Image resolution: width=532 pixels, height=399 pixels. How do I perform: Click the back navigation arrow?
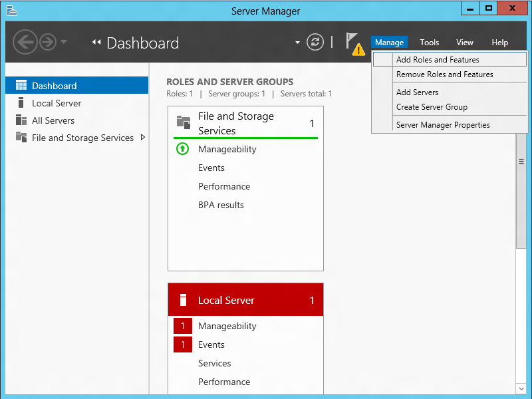coord(25,42)
